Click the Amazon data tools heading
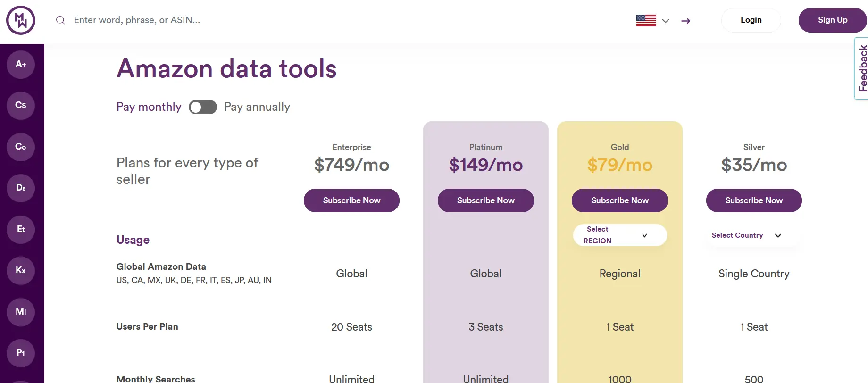The width and height of the screenshot is (868, 383). tap(226, 69)
